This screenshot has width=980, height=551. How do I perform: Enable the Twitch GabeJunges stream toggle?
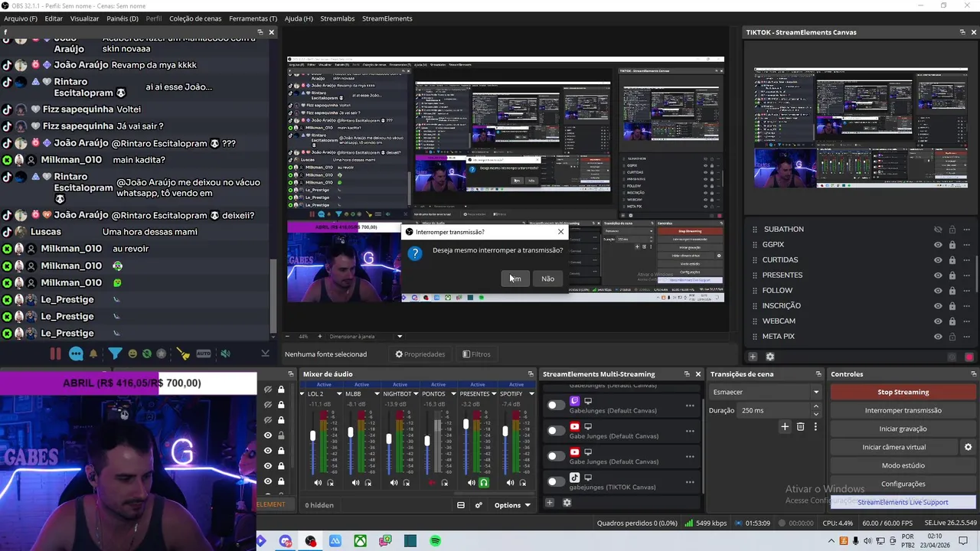tap(556, 405)
